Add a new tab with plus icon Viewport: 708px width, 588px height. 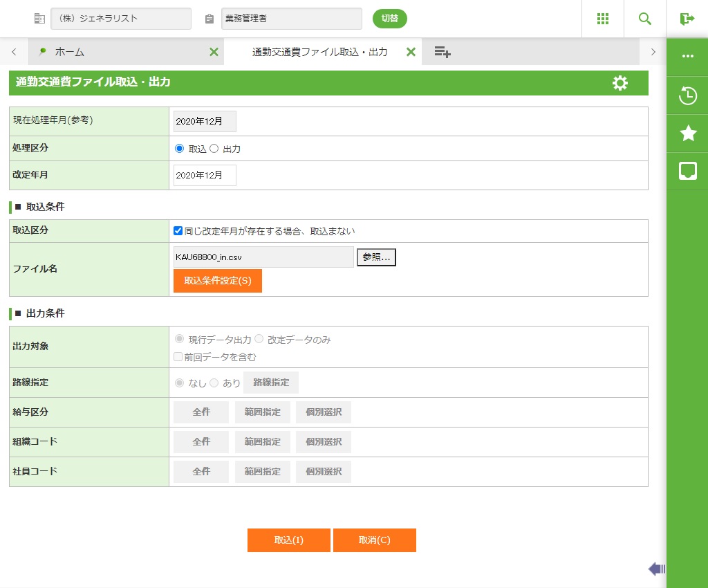click(442, 52)
